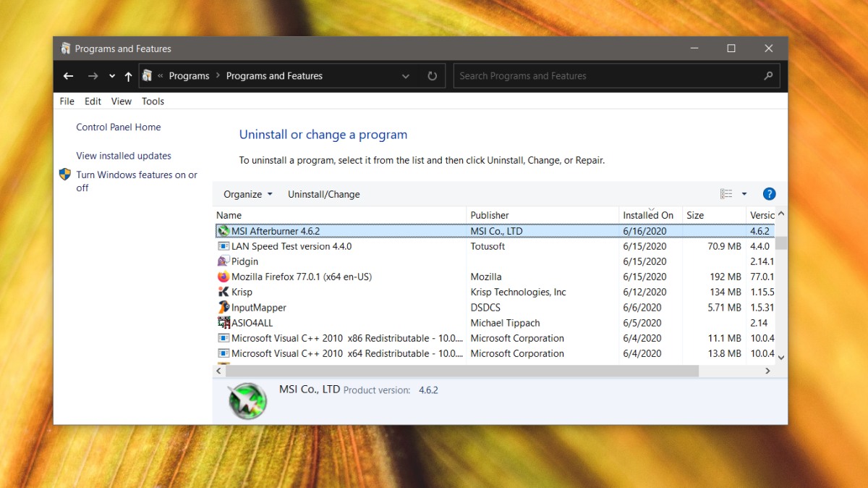Expand the address bar history dropdown
This screenshot has width=868, height=488.
[x=406, y=76]
